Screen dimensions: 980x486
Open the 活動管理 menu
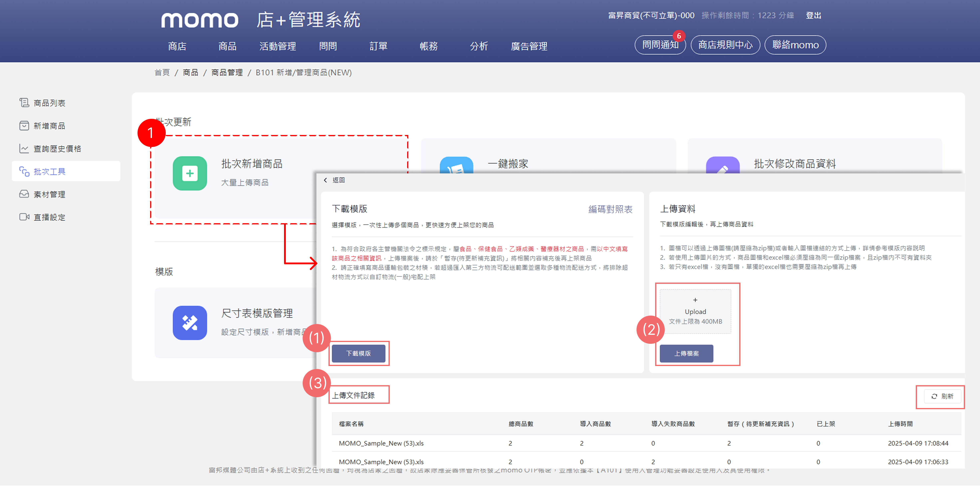coord(278,46)
